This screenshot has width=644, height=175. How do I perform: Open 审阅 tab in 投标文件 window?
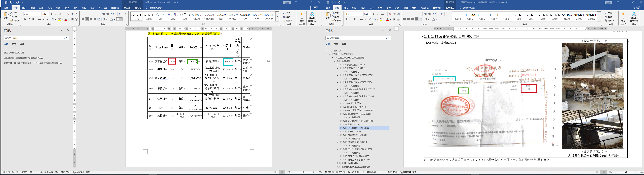(397, 8)
